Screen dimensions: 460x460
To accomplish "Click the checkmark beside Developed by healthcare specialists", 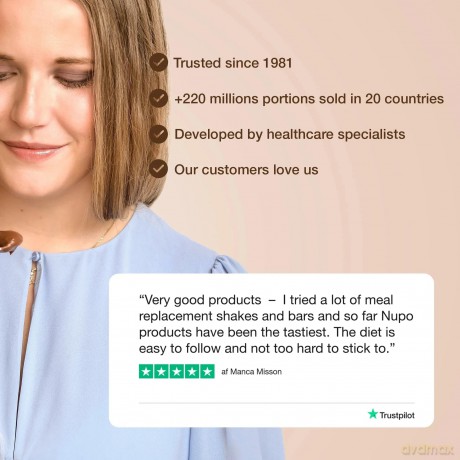I will [158, 134].
